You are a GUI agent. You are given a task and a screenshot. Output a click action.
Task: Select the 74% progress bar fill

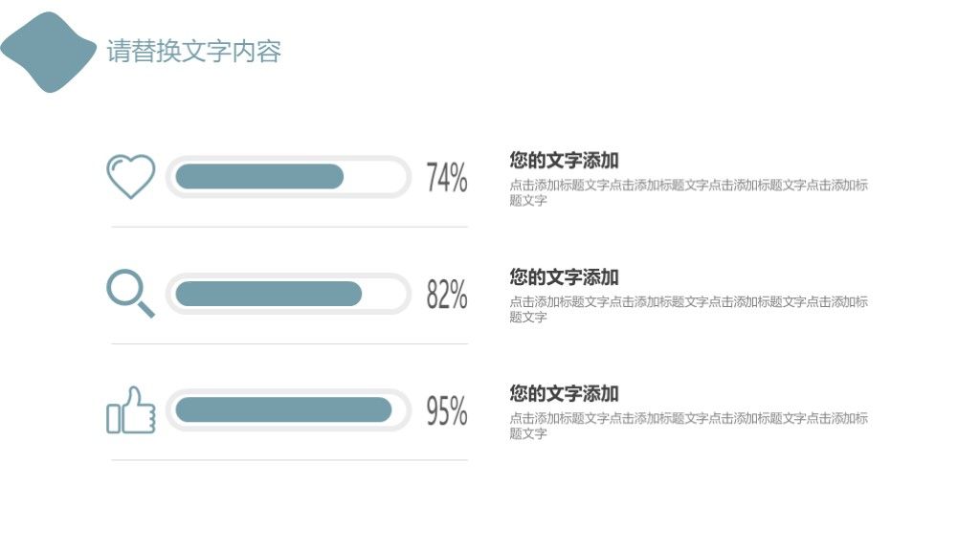coord(259,177)
